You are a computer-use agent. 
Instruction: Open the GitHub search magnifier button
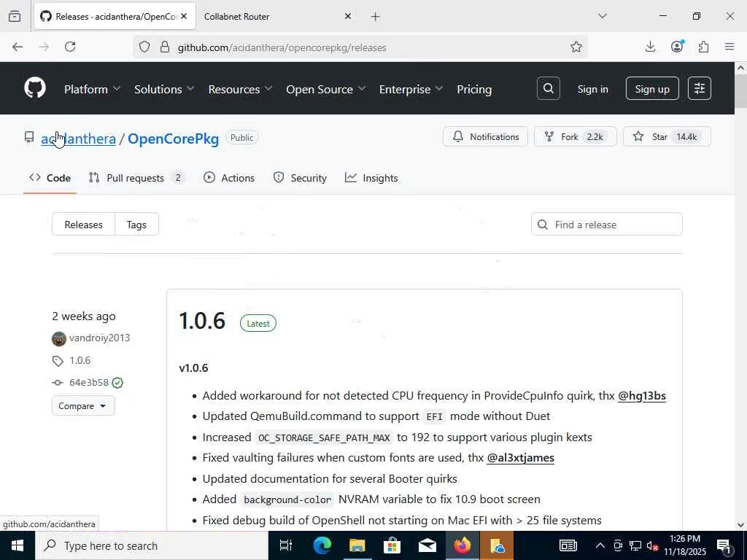[x=549, y=88]
